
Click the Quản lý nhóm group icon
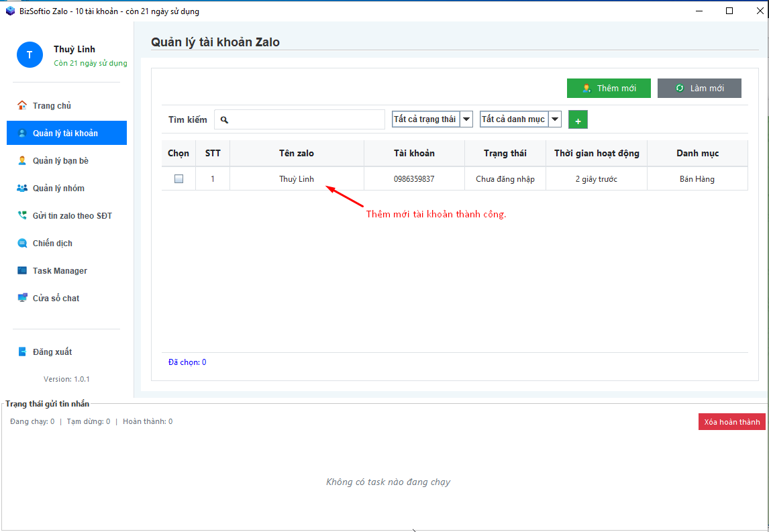22,188
